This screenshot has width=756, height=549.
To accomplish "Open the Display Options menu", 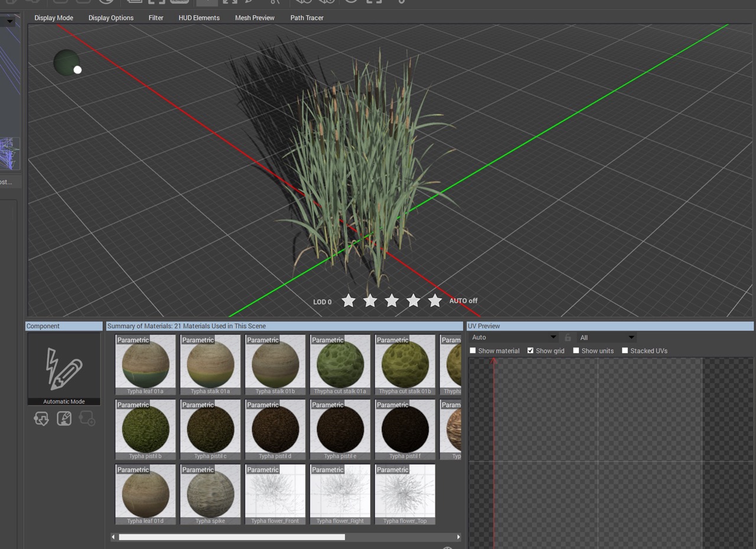I will click(111, 18).
